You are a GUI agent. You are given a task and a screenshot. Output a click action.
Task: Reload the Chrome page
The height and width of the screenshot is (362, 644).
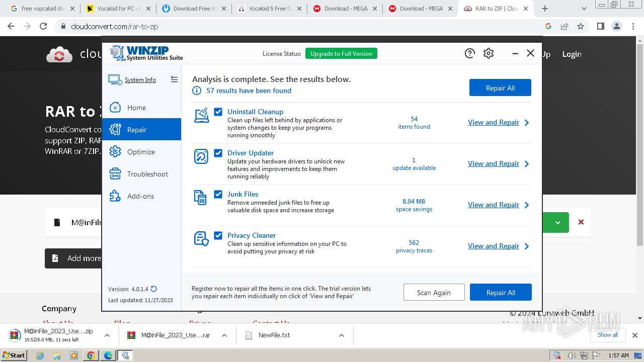coord(43,26)
